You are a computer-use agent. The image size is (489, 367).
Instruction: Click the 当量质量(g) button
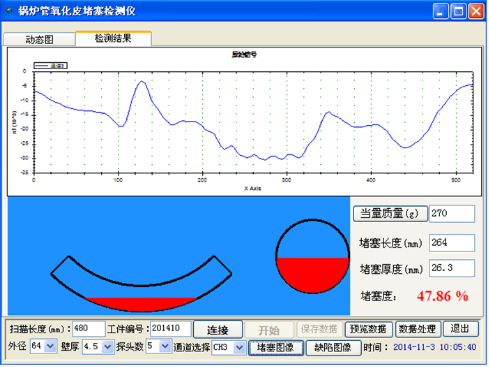coord(390,213)
